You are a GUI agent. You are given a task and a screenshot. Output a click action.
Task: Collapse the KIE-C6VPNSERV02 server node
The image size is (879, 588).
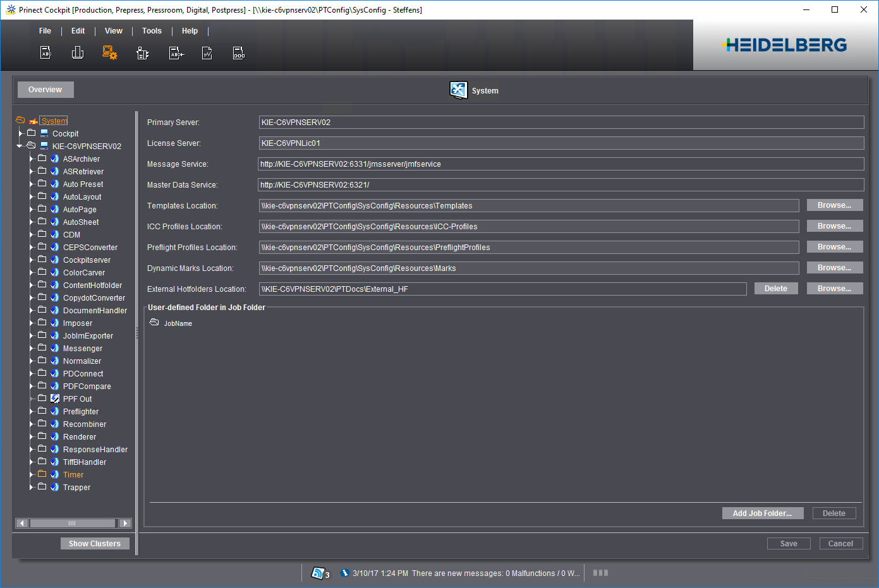click(20, 146)
